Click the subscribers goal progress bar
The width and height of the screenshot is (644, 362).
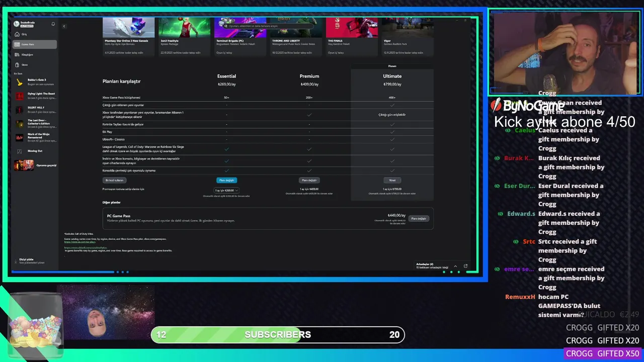(278, 334)
